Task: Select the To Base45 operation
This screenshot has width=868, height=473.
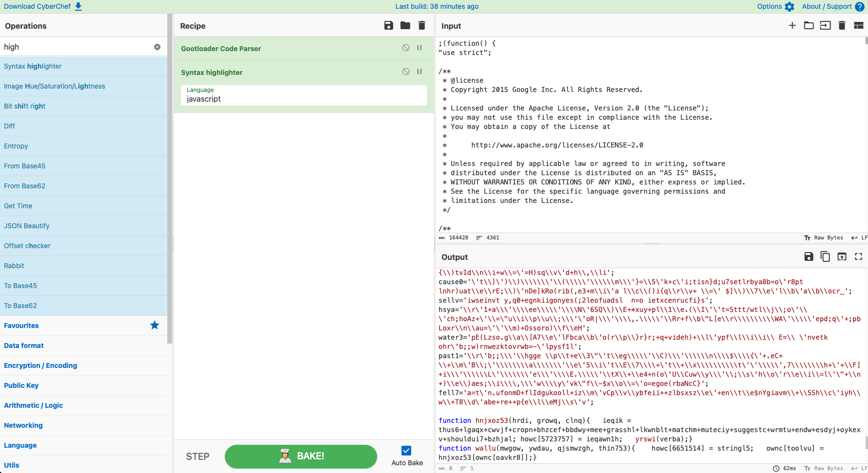Action: click(84, 286)
